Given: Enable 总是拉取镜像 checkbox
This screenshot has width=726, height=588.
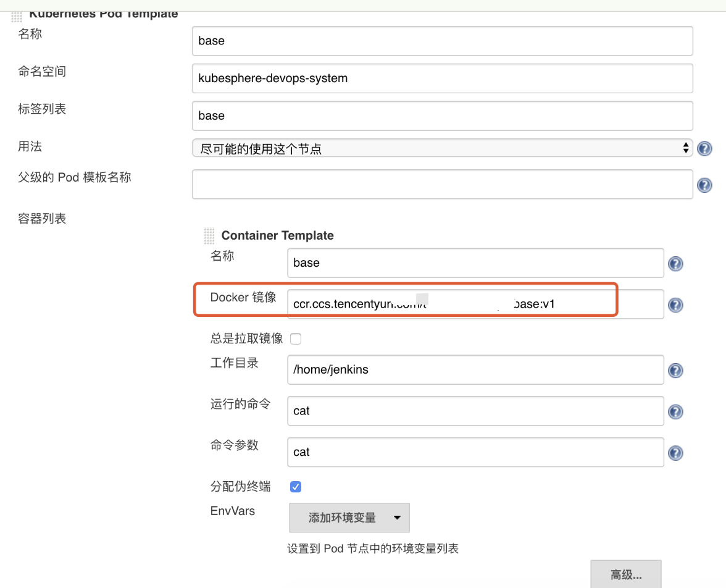Looking at the screenshot, I should pos(296,338).
